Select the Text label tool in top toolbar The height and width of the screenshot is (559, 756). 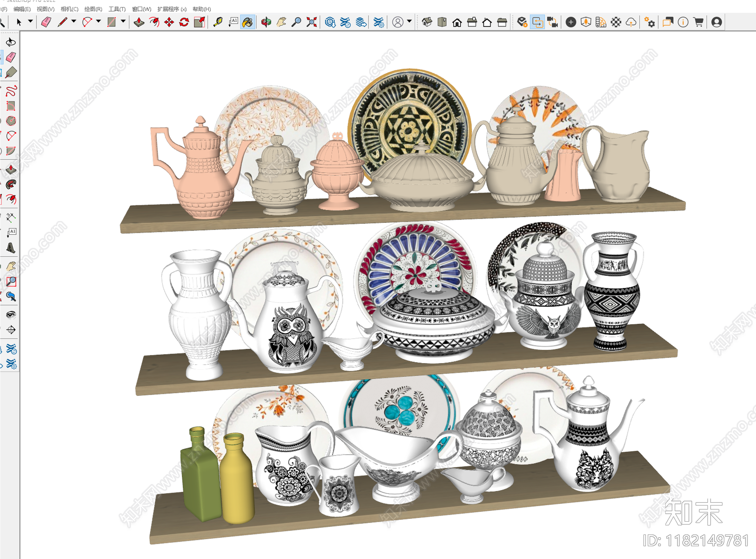(233, 22)
